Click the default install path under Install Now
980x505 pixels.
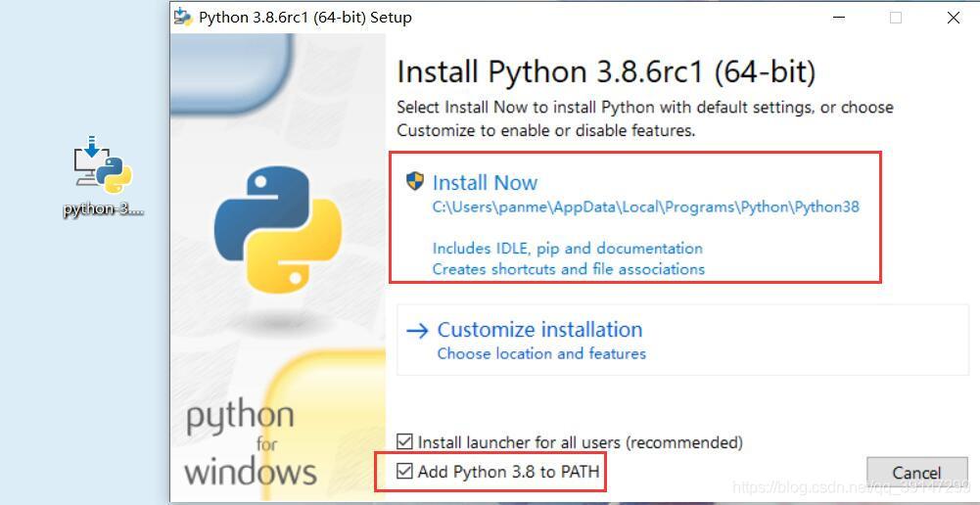[x=645, y=207]
